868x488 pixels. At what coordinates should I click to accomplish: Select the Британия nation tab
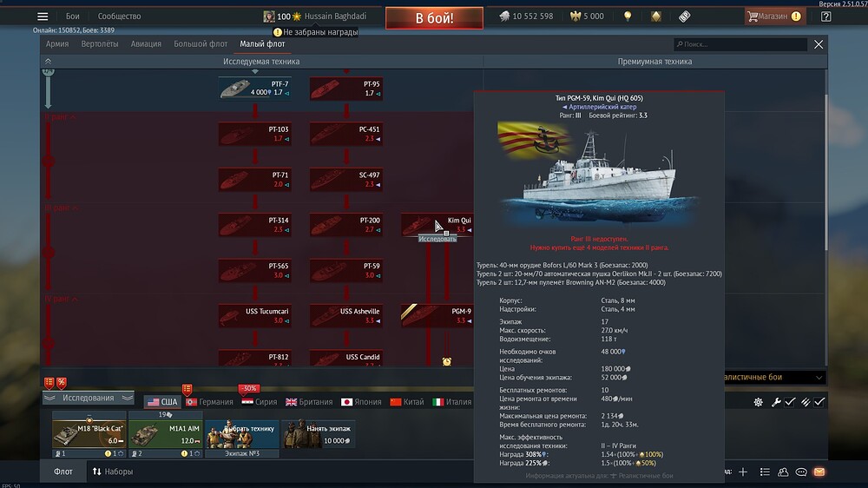[310, 401]
